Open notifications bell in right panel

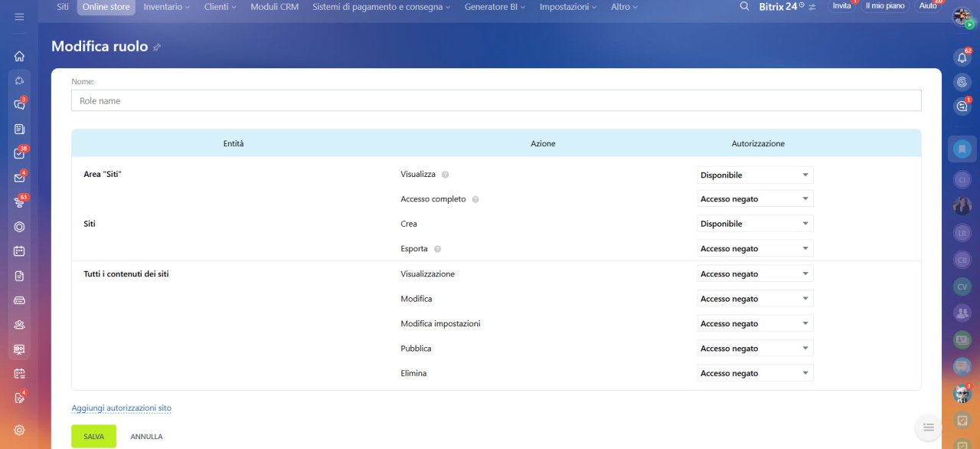coord(962,57)
